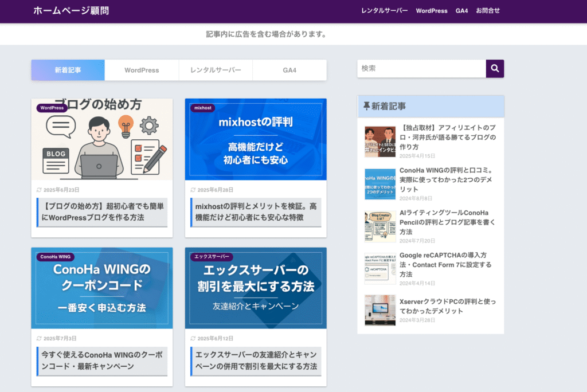Click the search magnifier button

pyautogui.click(x=495, y=69)
